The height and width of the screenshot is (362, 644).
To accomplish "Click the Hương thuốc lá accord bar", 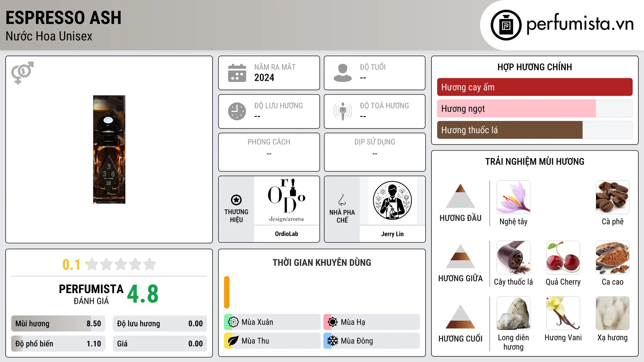I will click(535, 130).
